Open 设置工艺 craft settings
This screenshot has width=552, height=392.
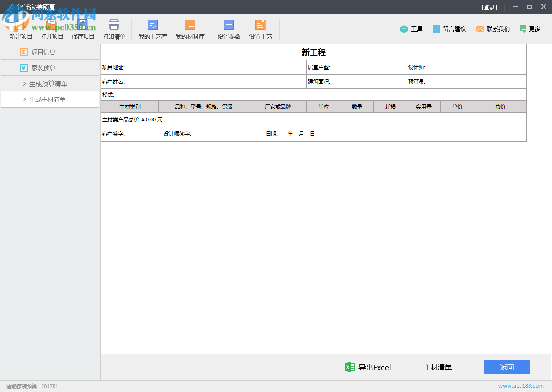pos(260,29)
